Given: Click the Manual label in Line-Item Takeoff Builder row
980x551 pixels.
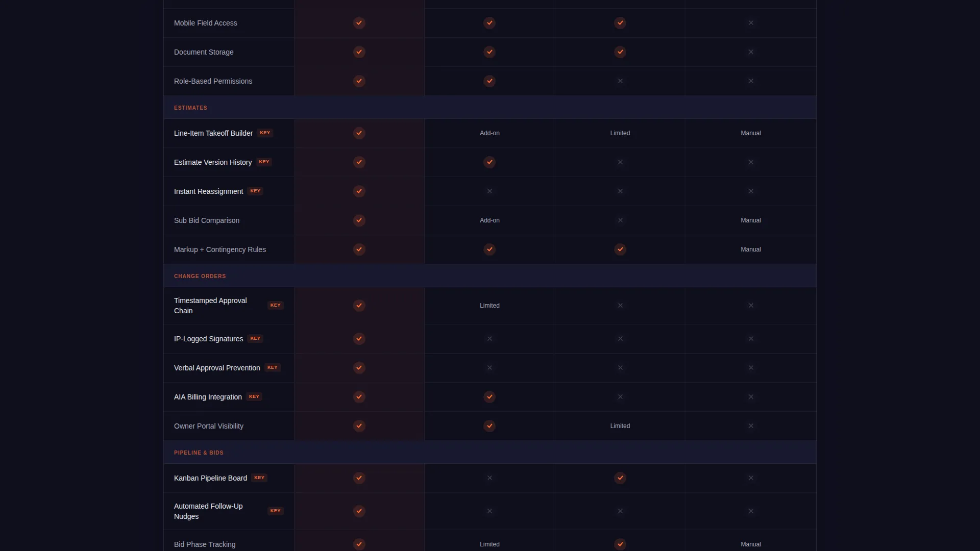Looking at the screenshot, I should coord(751,133).
